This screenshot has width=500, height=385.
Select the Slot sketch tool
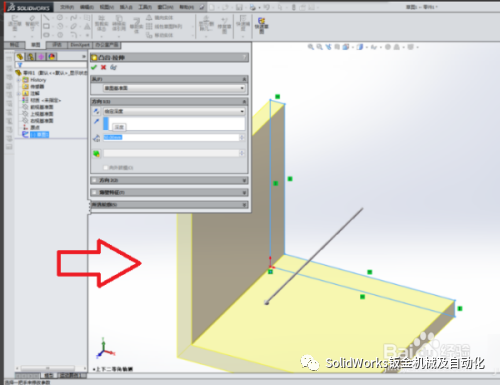pyautogui.click(x=46, y=35)
